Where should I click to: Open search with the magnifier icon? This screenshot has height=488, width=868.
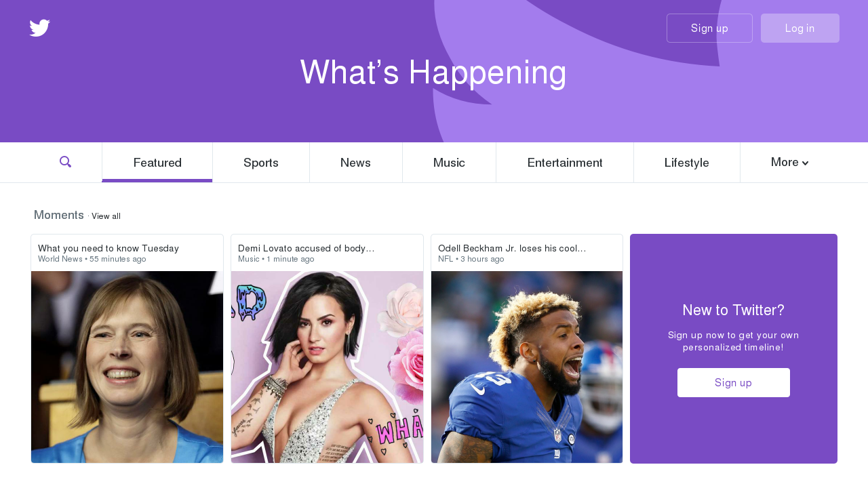66,162
